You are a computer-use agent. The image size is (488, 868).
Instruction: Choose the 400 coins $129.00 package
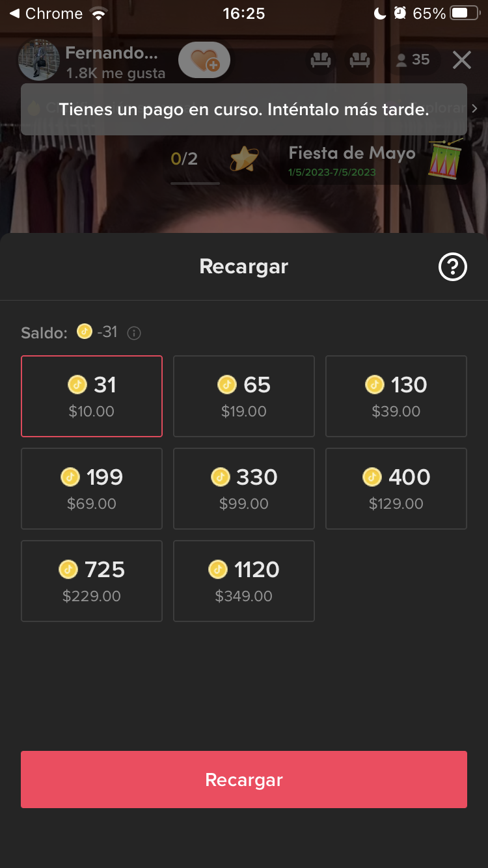[396, 489]
